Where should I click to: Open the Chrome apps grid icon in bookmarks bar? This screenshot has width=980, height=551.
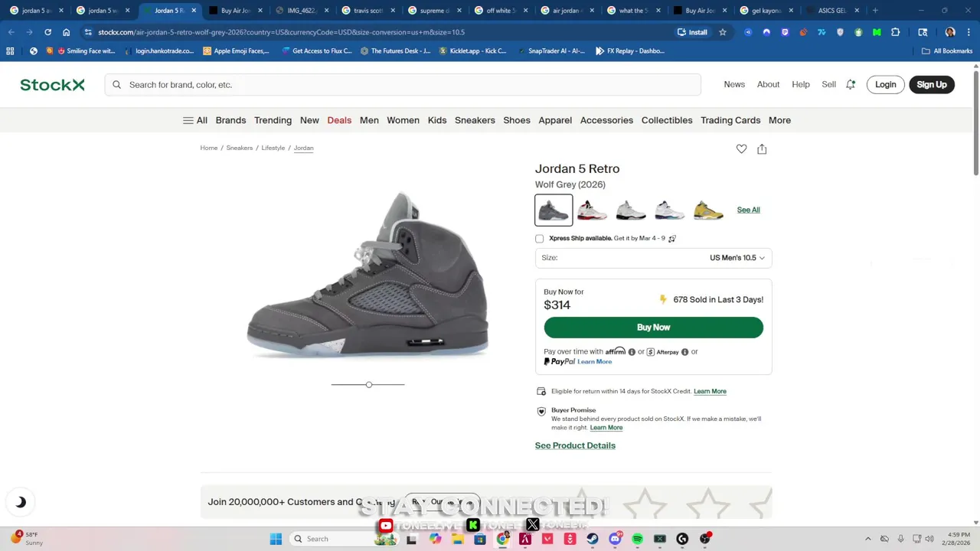coord(10,51)
